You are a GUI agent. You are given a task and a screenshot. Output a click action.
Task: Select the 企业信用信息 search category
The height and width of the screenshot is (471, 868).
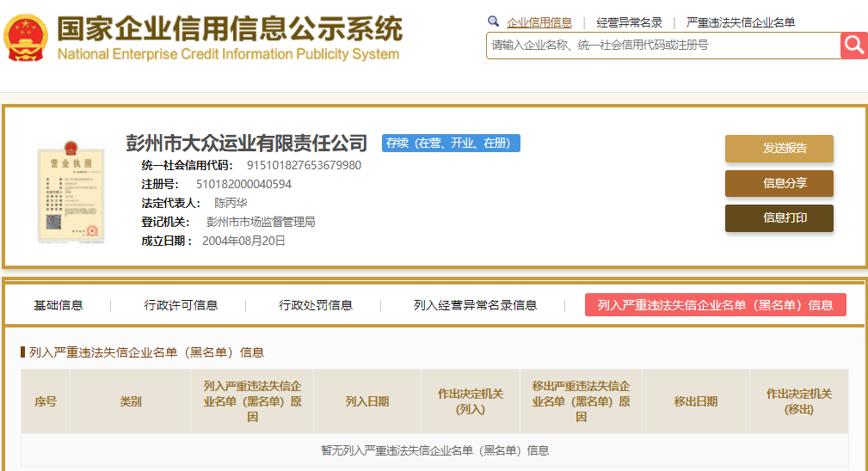tap(539, 22)
